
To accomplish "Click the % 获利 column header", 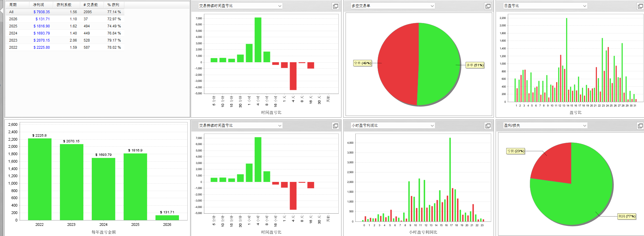I will click(x=113, y=5).
